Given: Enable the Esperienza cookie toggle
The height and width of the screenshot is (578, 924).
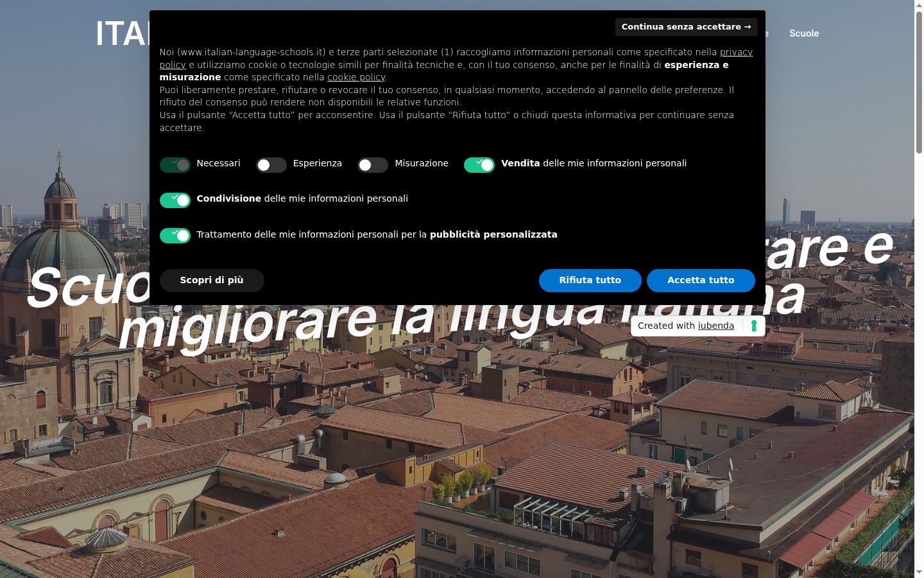Looking at the screenshot, I should [x=271, y=165].
